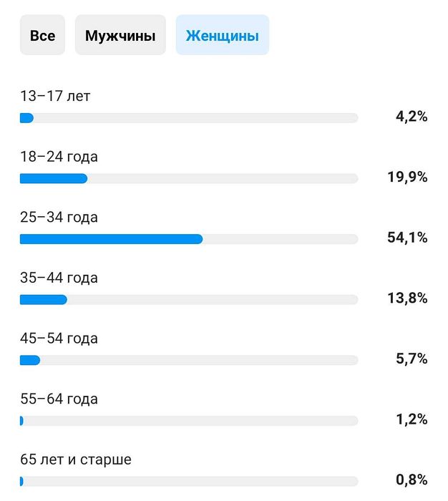Click the 13–17 лет progress bar

189,118
